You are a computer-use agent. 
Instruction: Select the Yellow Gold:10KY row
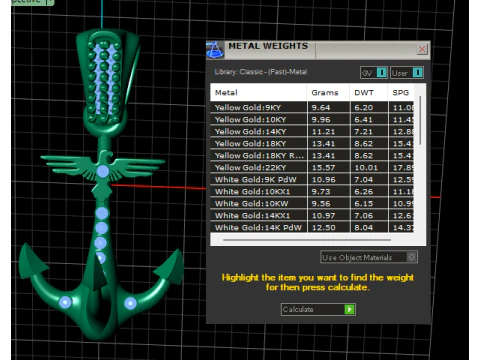pyautogui.click(x=312, y=119)
